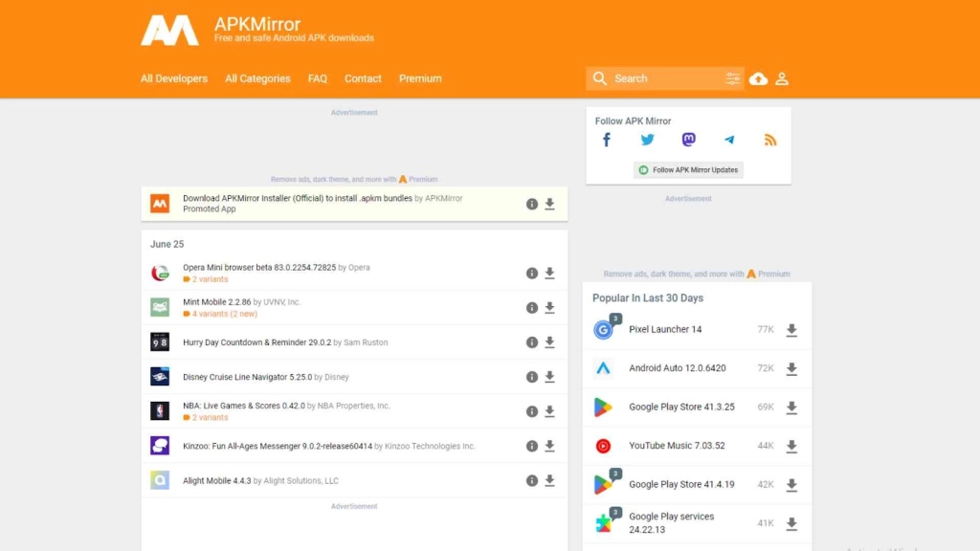Click the Search input field

point(666,78)
